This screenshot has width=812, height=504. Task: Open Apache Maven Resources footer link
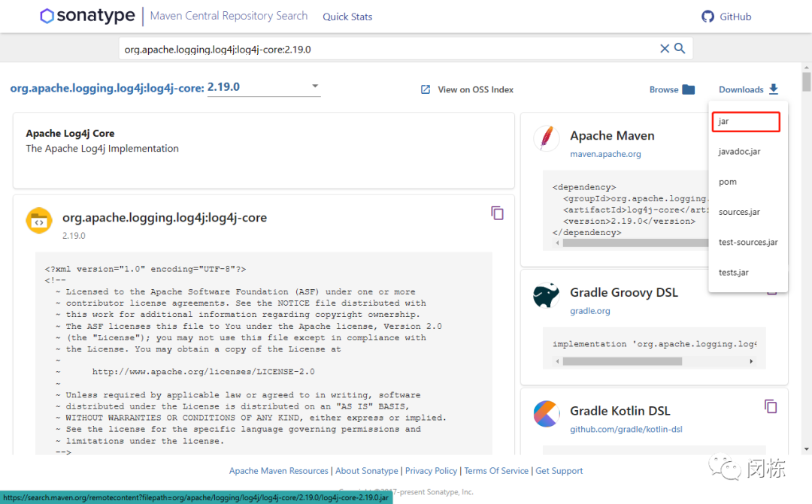[x=279, y=471]
